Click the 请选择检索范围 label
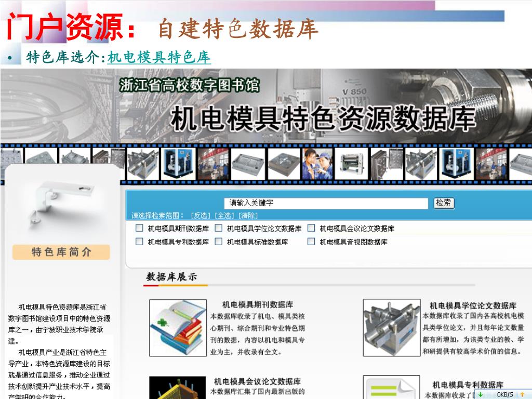Viewport: 532px width, 399px height. [158, 216]
